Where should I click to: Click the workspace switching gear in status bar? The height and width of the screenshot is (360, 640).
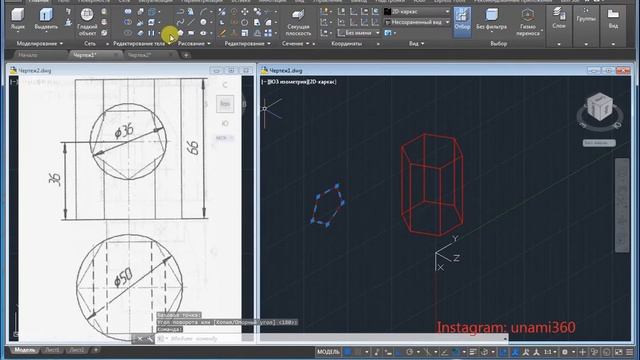565,351
